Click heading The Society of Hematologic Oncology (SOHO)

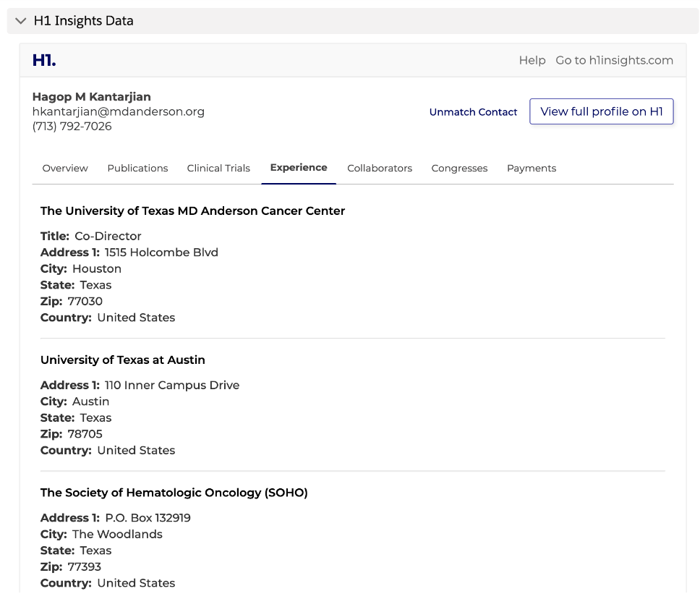(x=174, y=493)
